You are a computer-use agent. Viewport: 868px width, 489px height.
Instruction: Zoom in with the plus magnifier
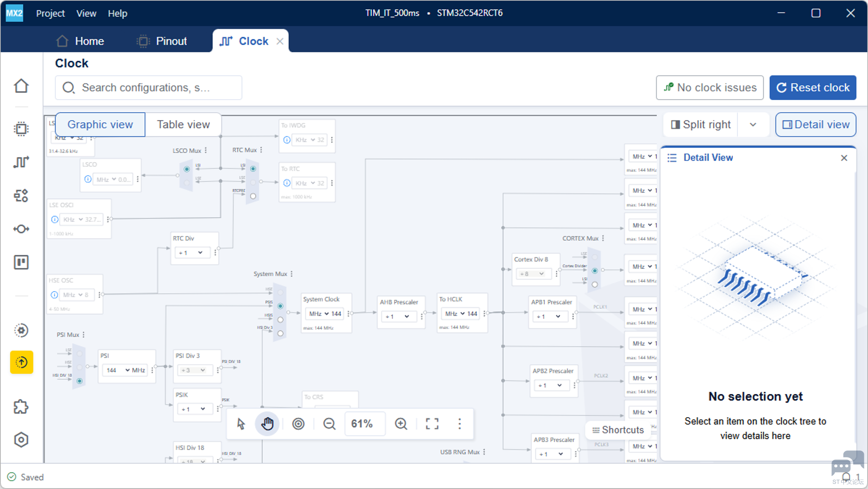tap(401, 424)
